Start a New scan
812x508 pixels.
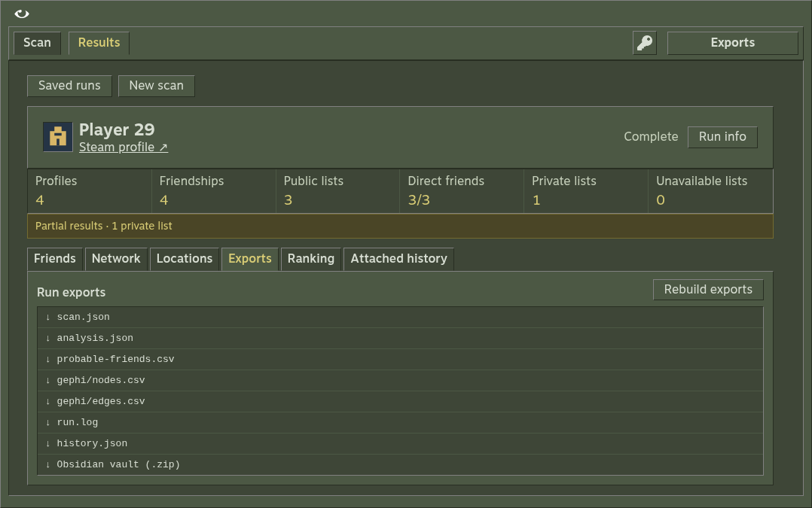[x=157, y=86]
